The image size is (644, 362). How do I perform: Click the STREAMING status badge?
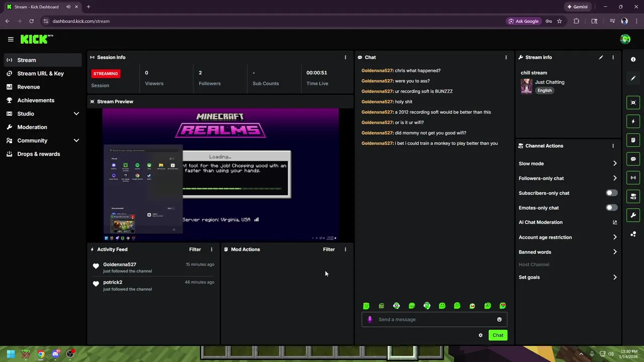[106, 73]
